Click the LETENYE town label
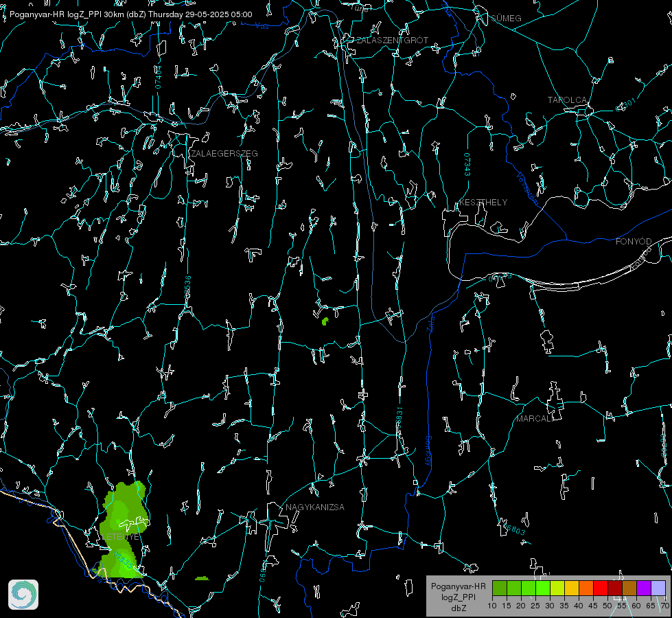Viewport: 672px width, 618px height. 120,537
